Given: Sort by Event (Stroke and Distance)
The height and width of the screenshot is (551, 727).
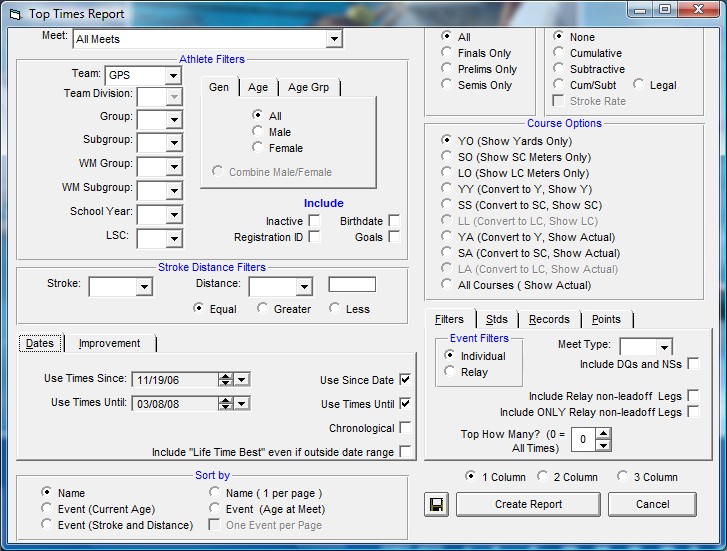Looking at the screenshot, I should tap(47, 525).
